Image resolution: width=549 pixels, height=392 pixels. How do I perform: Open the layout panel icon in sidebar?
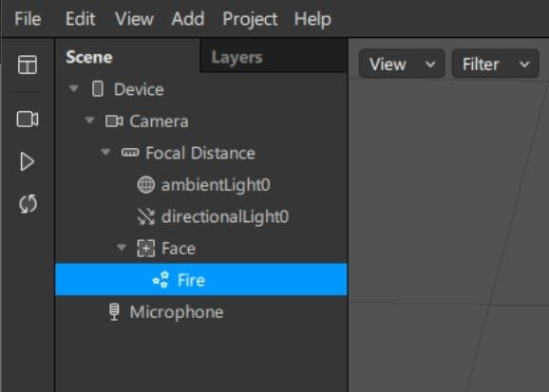pyautogui.click(x=28, y=65)
